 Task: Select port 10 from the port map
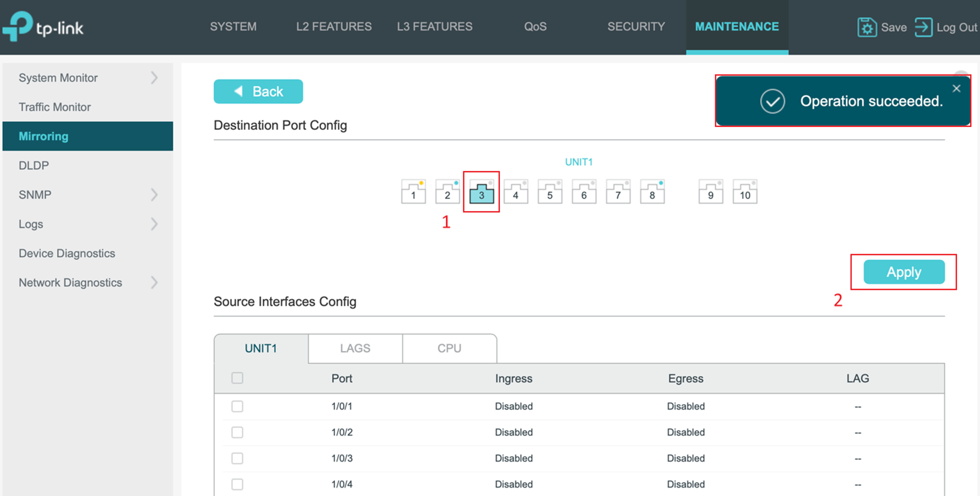(745, 192)
